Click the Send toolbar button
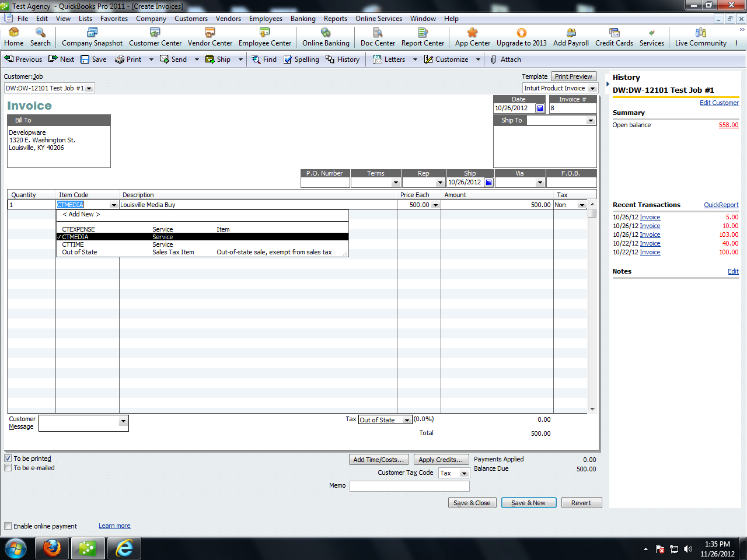The image size is (747, 560). coord(173,59)
